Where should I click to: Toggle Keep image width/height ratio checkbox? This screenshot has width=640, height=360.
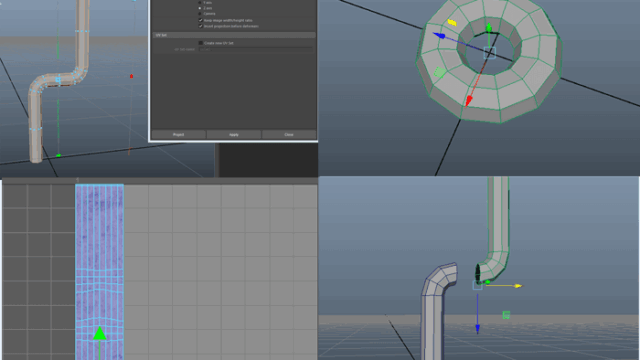[x=200, y=20]
